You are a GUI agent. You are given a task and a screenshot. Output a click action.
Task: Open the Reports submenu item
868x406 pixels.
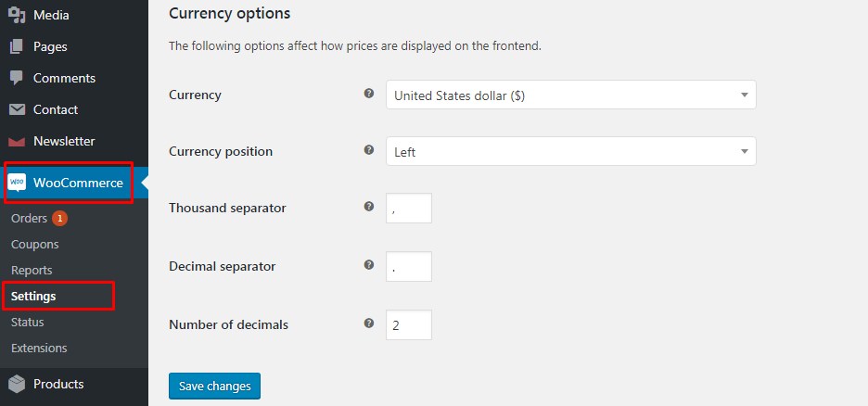32,271
